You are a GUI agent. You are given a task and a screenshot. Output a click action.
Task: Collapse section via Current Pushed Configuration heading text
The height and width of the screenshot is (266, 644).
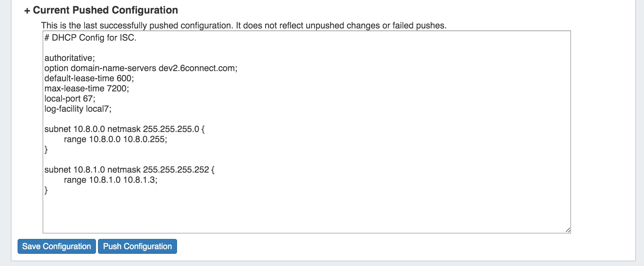pyautogui.click(x=105, y=10)
